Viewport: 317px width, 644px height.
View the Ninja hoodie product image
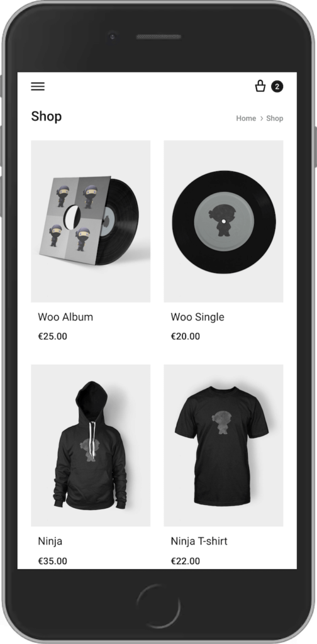click(x=91, y=445)
